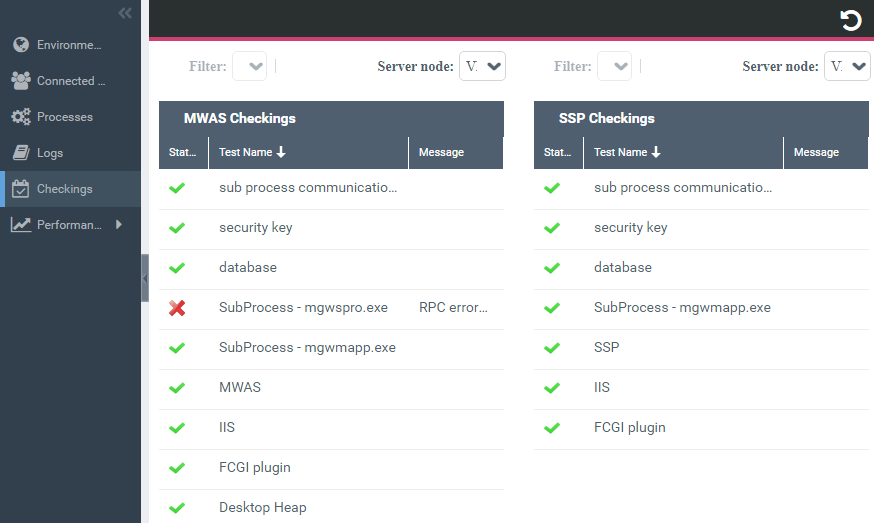
Task: Open the MWAS Filter dropdown
Action: (250, 67)
